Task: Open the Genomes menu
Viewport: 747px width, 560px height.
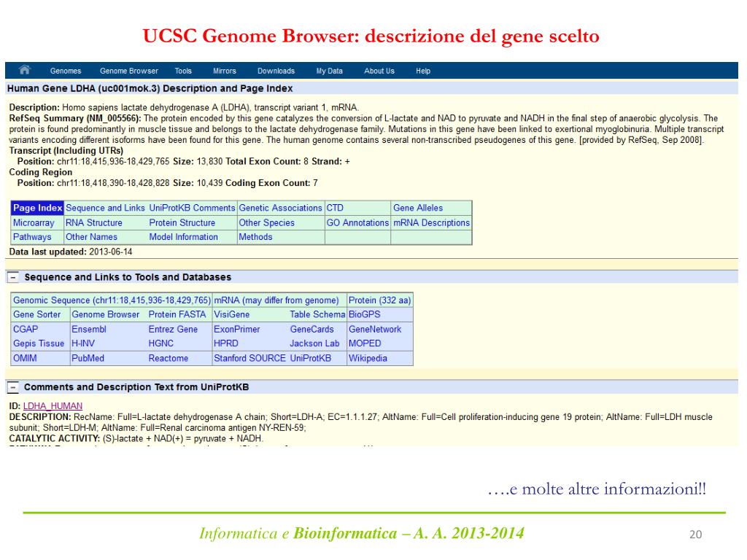Action: 66,71
